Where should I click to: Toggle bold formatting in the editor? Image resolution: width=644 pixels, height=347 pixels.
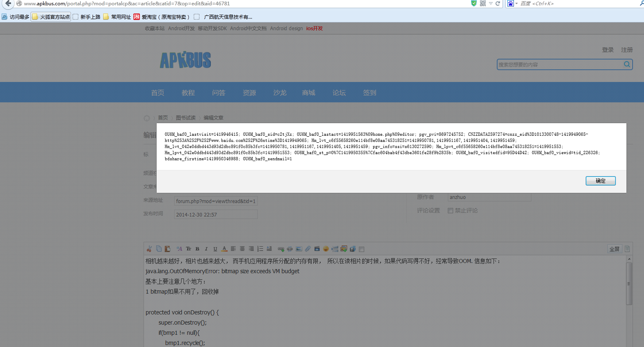point(197,249)
